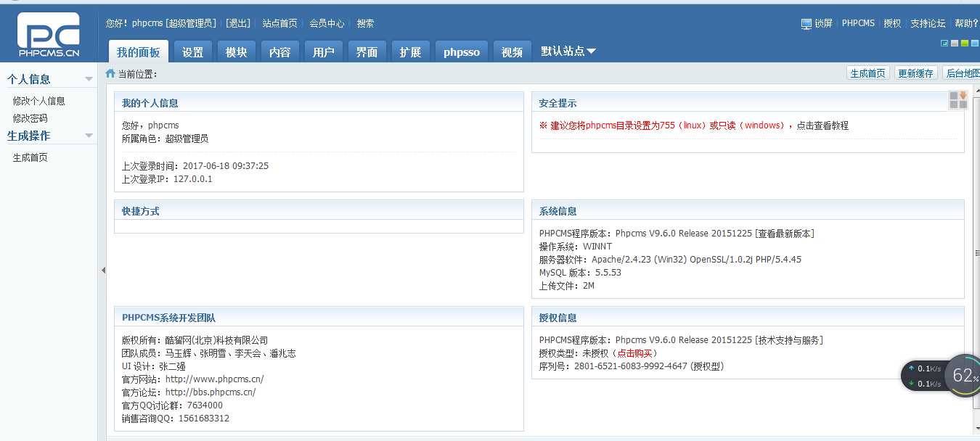This screenshot has width=980, height=441.
Task: Click the 生成首页 button in location bar
Action: click(867, 73)
